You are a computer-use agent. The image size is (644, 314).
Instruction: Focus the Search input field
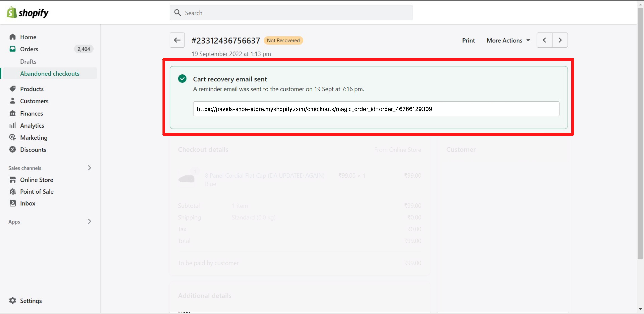click(x=291, y=13)
